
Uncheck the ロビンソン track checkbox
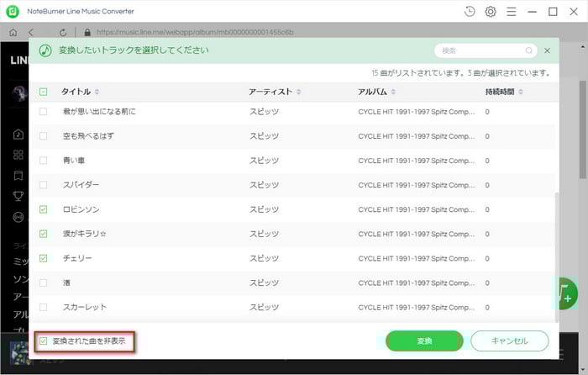tap(43, 209)
